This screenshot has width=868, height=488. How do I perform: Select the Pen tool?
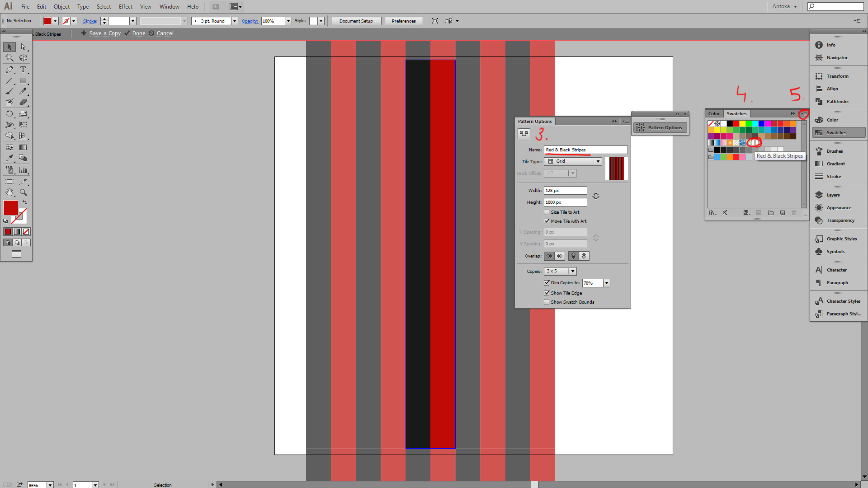pos(9,70)
